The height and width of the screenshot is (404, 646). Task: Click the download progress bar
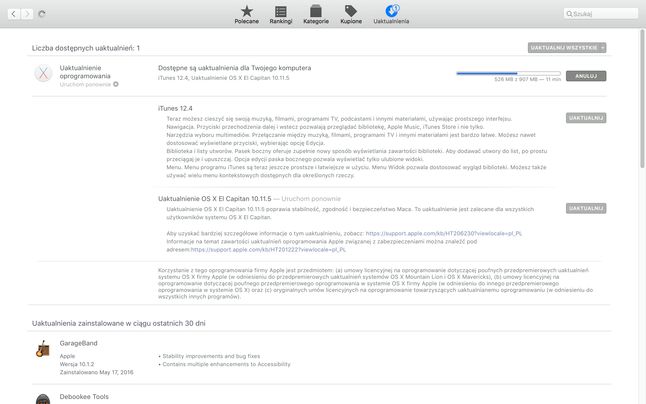pos(508,73)
